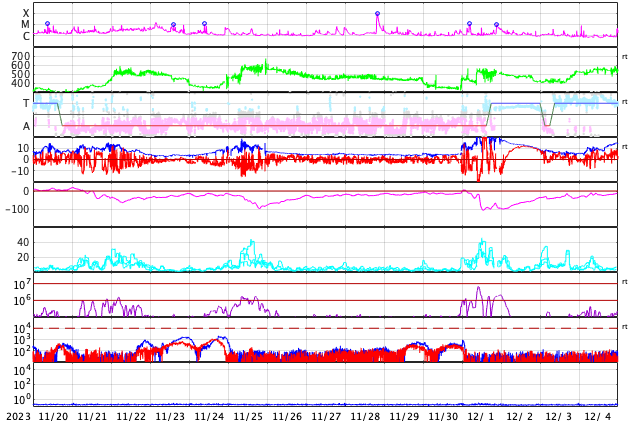This screenshot has height=424, width=634.
Task: Click the 11/23 date label
Action: pos(170,416)
